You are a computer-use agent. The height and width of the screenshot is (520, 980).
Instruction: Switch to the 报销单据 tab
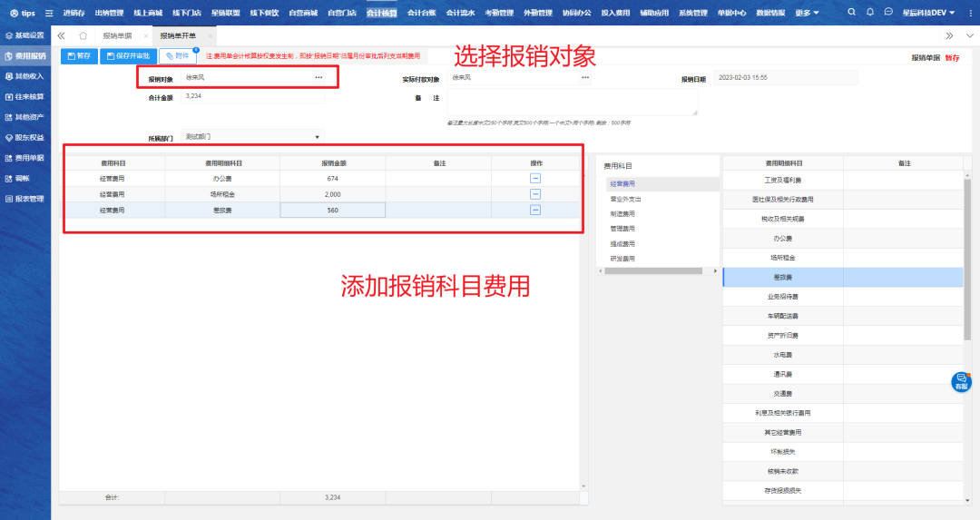(118, 35)
